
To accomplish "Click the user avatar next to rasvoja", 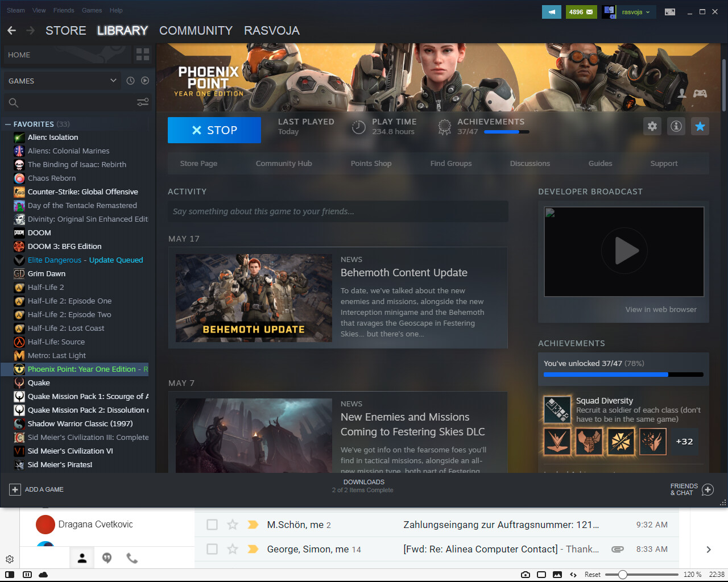I will 609,12.
